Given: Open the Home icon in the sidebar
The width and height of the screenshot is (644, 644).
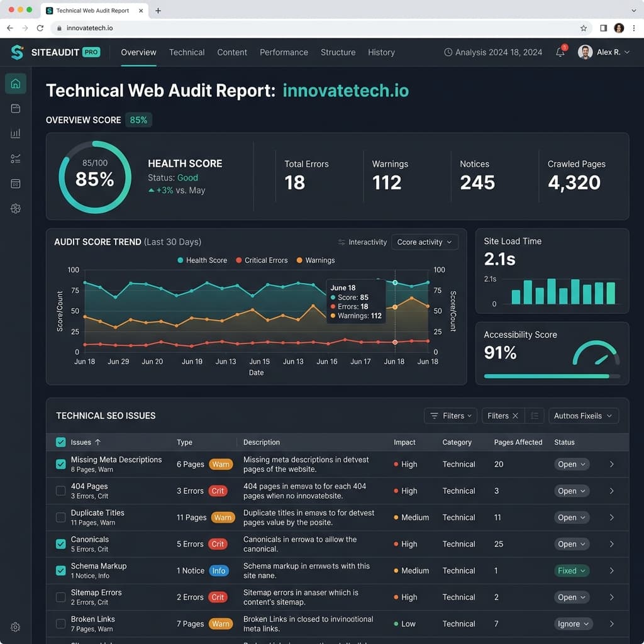Looking at the screenshot, I should [x=16, y=84].
